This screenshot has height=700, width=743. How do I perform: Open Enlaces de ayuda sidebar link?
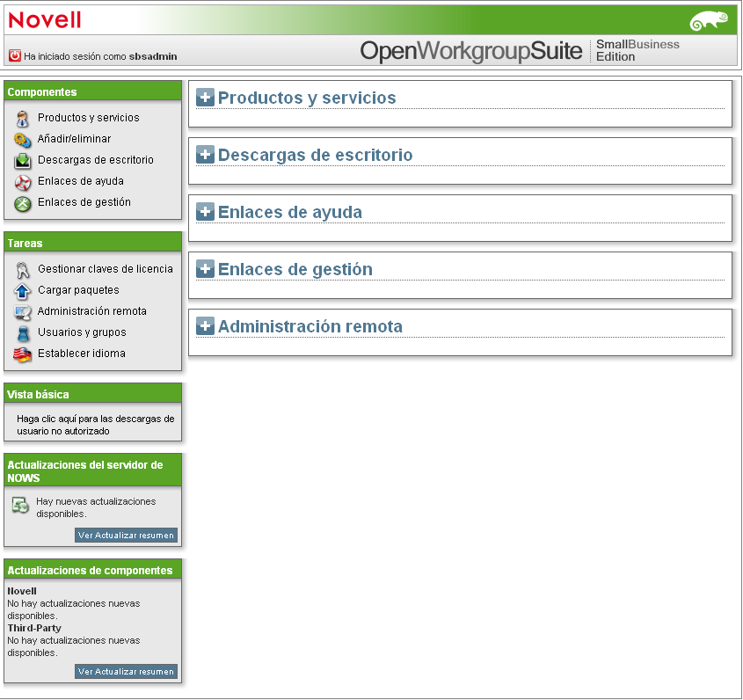tap(81, 181)
